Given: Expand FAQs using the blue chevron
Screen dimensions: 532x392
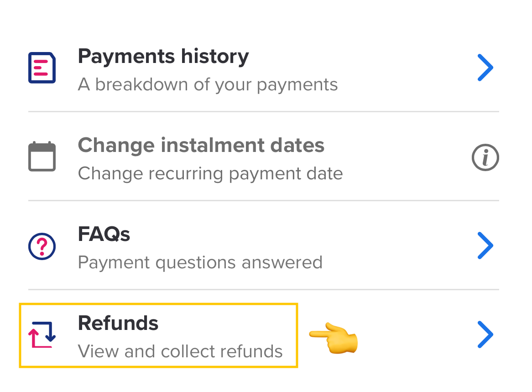Looking at the screenshot, I should 485,246.
